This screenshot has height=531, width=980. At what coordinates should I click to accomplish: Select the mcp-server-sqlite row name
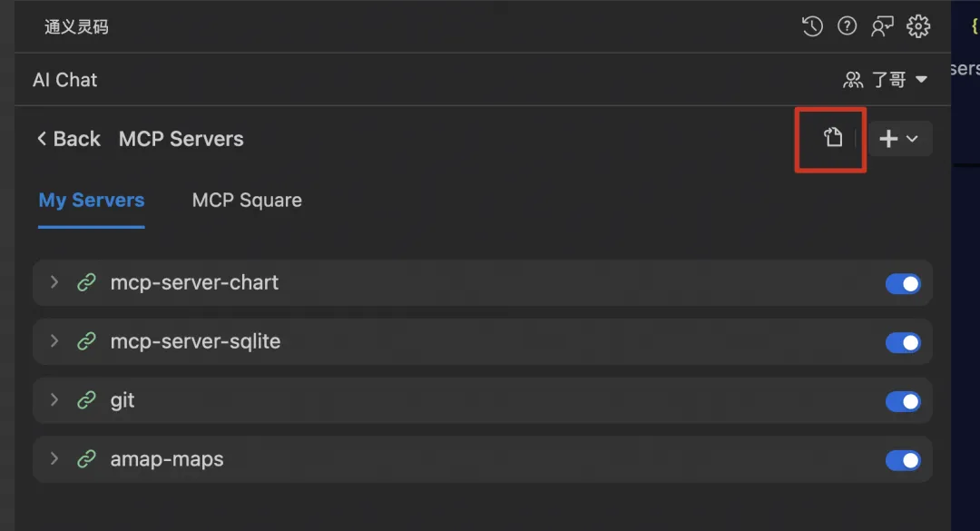pyautogui.click(x=195, y=342)
